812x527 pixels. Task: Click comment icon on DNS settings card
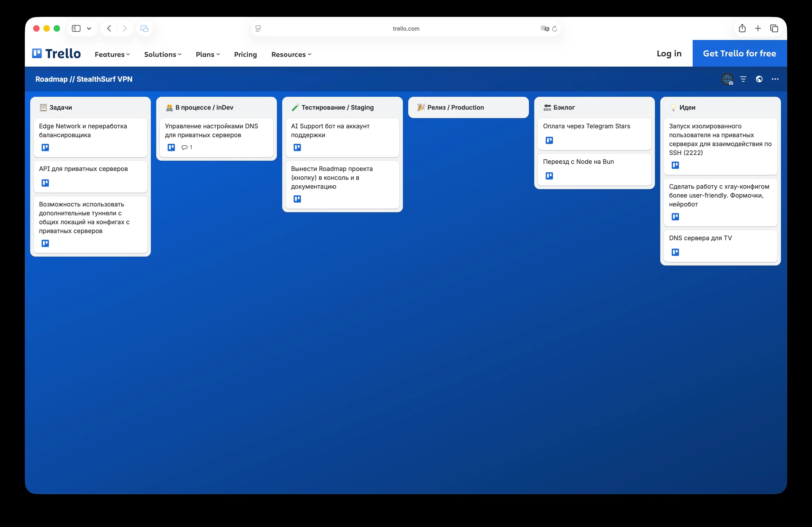click(185, 147)
